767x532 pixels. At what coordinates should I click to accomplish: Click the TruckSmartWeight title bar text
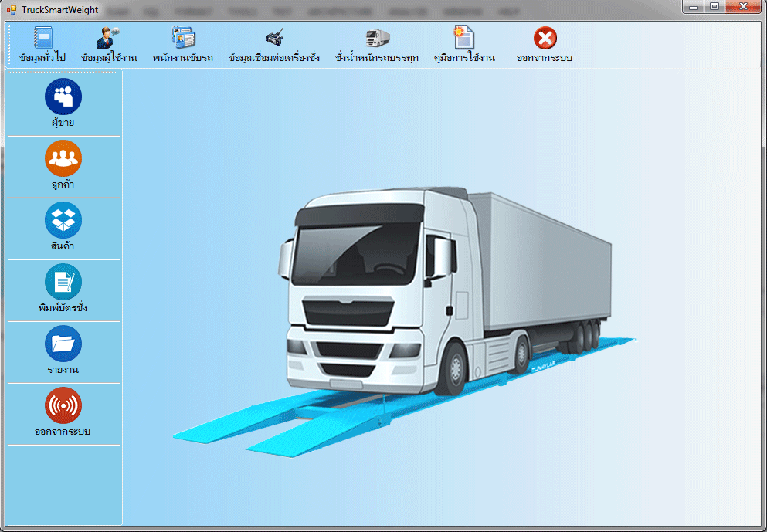[59, 10]
